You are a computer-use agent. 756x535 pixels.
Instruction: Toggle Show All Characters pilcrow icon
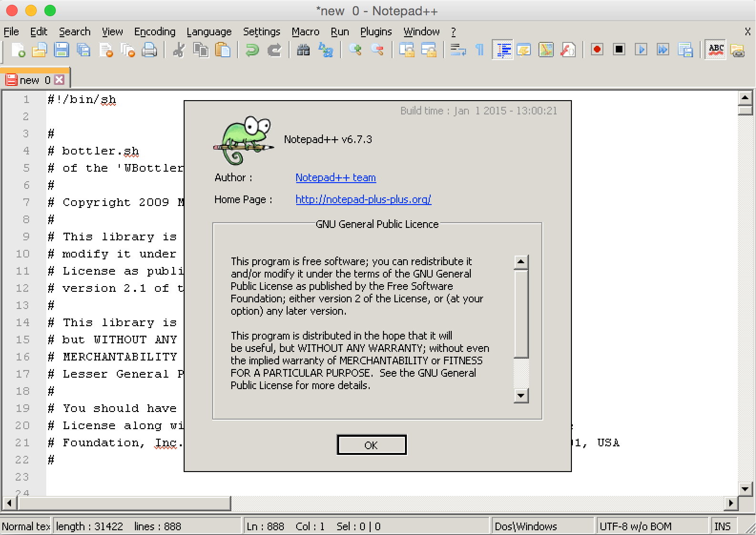point(480,50)
